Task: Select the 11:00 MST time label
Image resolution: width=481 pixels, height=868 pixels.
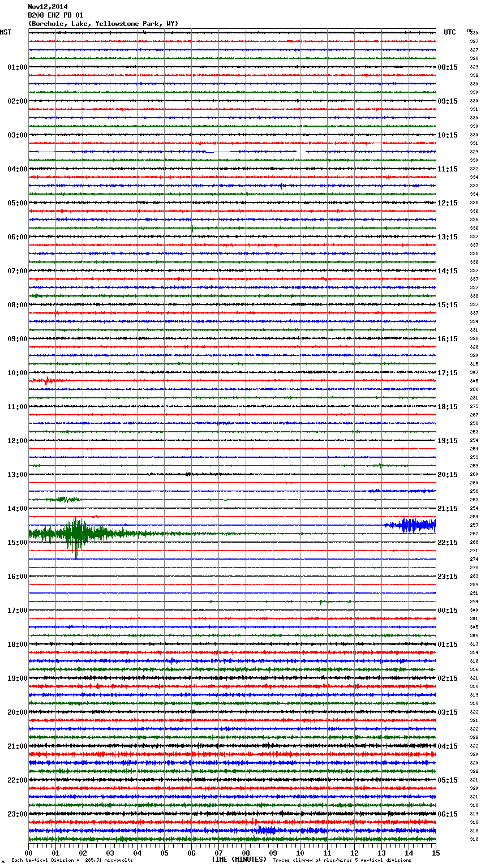Action: tap(18, 407)
